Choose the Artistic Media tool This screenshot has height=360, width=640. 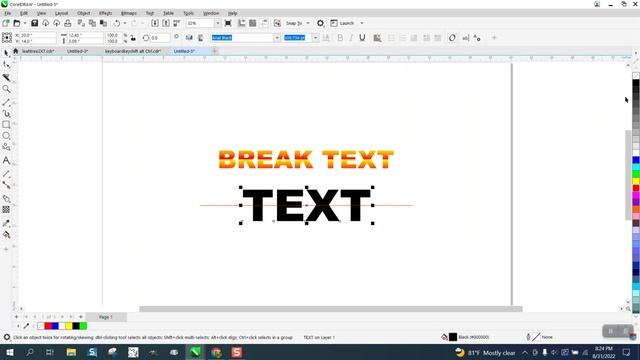pyautogui.click(x=6, y=114)
